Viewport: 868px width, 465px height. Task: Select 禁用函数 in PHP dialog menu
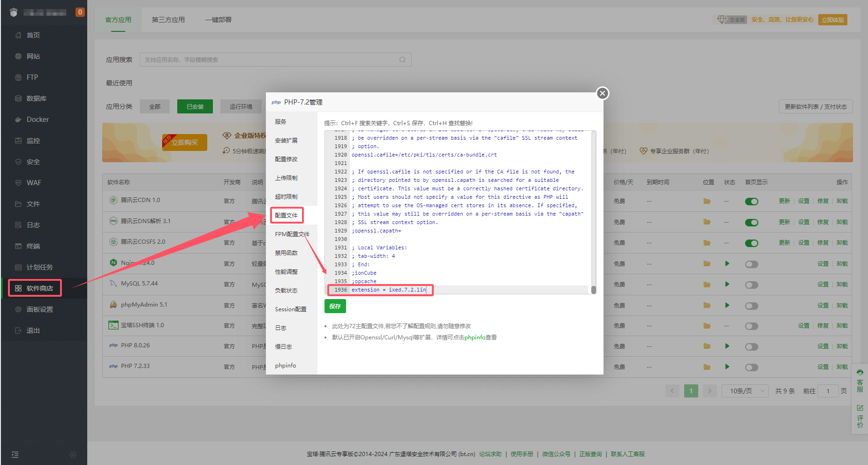point(286,253)
